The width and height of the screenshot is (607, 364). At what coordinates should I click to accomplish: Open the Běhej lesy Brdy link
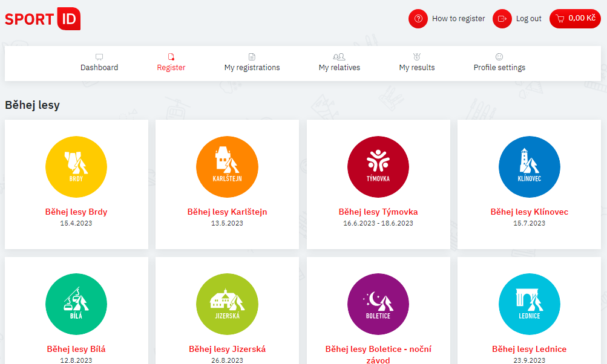(76, 212)
